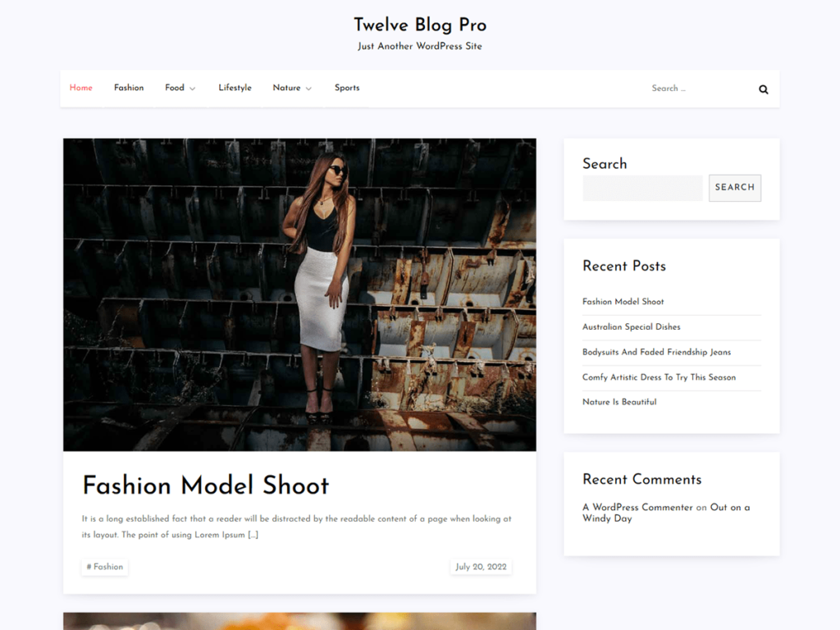Open the Fashion menu item
Screen dimensions: 840x630
pyautogui.click(x=129, y=88)
